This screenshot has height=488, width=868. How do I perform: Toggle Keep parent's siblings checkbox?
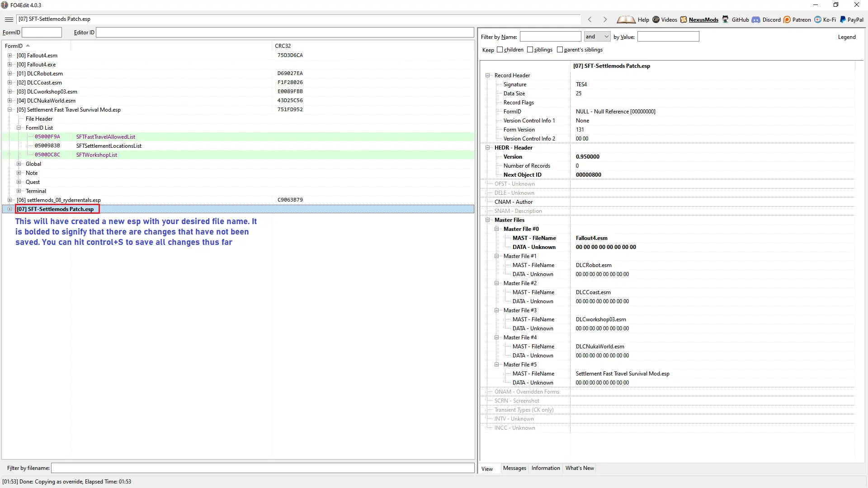560,50
